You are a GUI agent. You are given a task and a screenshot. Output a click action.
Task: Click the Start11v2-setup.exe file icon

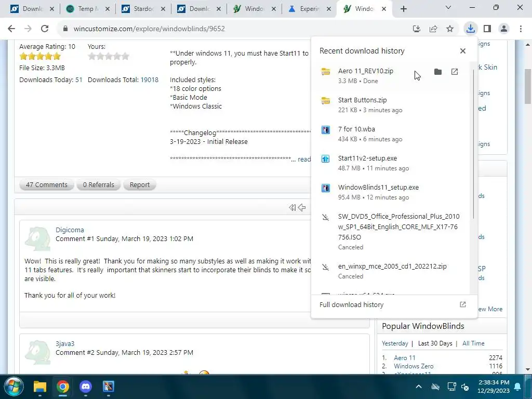click(326, 158)
